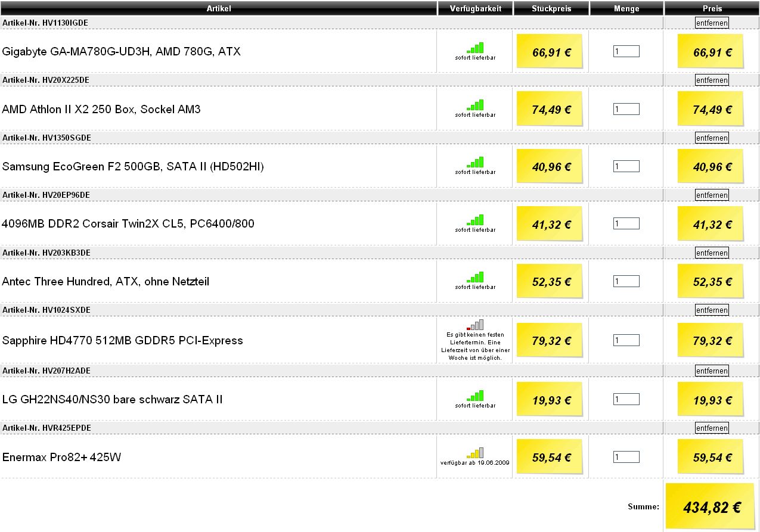Click availability icon for Corsair Twin2X memory
This screenshot has height=532, width=760.
475,220
